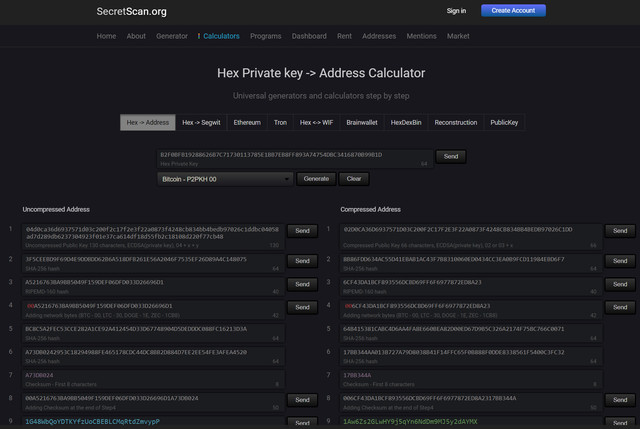Open the Bitcoin - P2PKH 00 dropdown
640x429 pixels.
click(x=225, y=179)
